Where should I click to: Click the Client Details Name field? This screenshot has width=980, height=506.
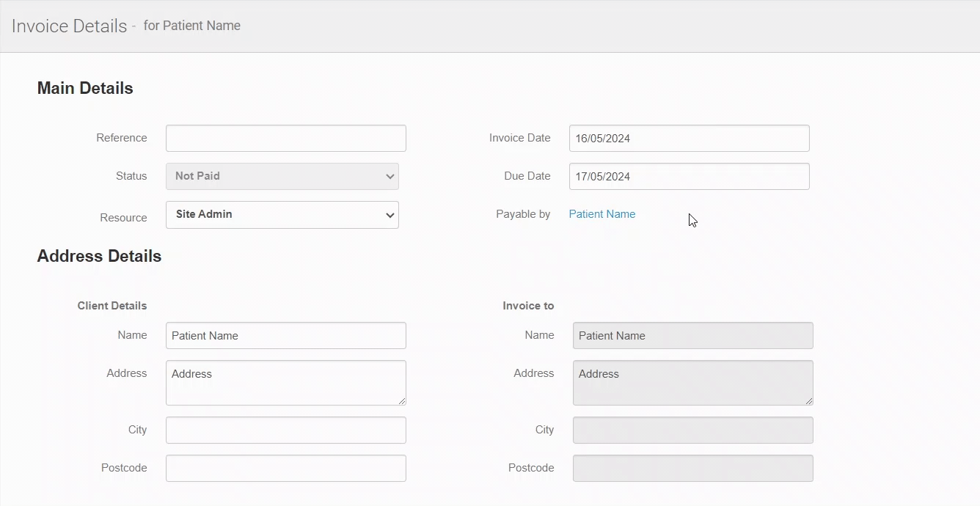[x=285, y=335]
